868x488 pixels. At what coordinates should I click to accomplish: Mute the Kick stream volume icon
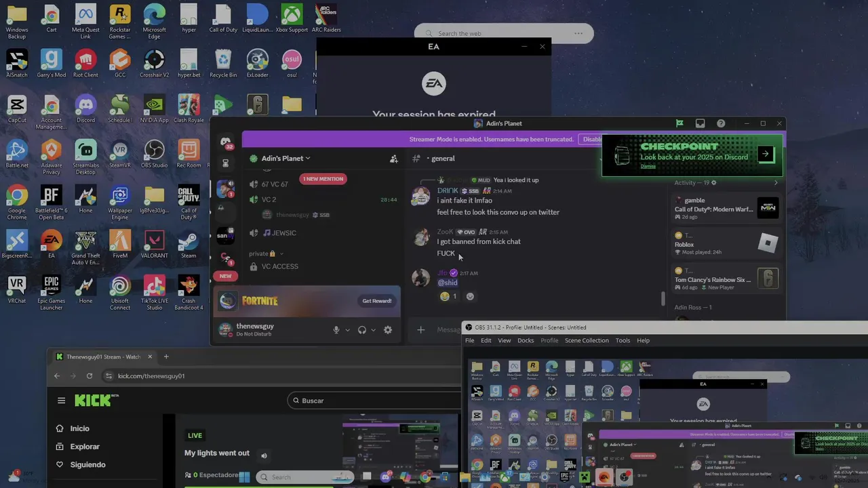264,455
